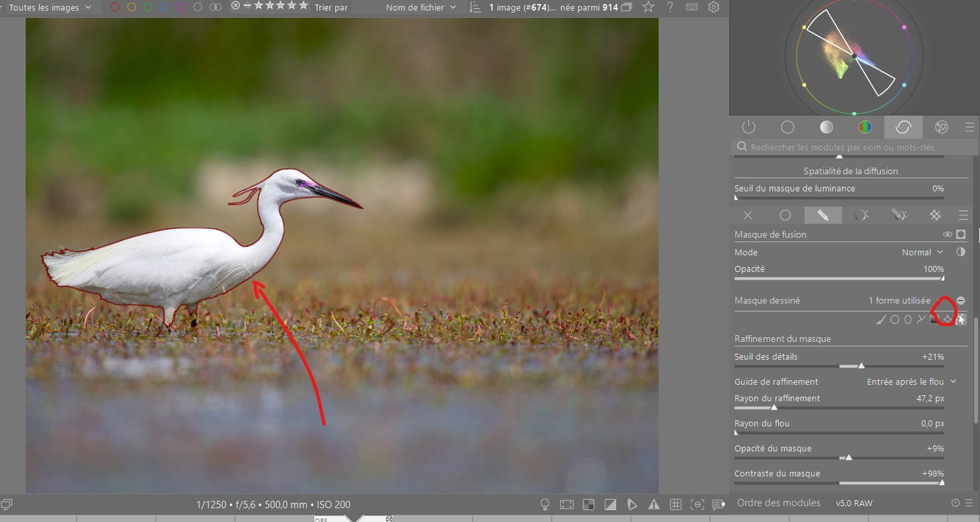Open the Nom de fichier sort dropdown
The width and height of the screenshot is (980, 522).
[421, 7]
